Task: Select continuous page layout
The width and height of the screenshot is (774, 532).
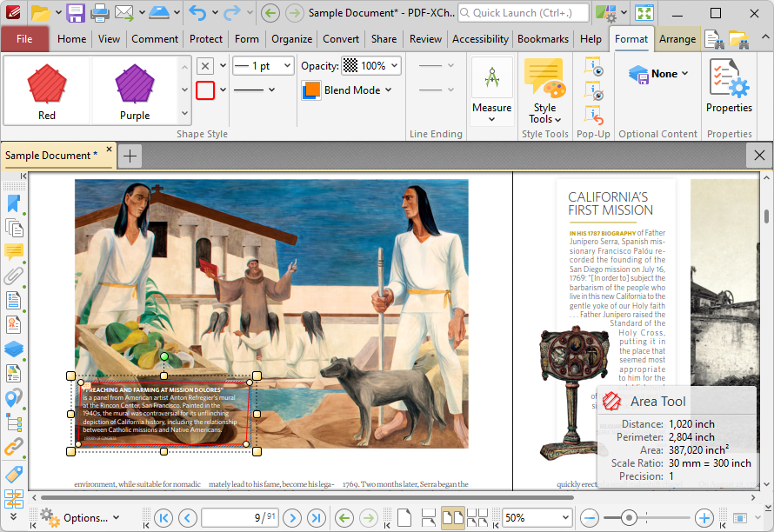Action: pos(429,518)
